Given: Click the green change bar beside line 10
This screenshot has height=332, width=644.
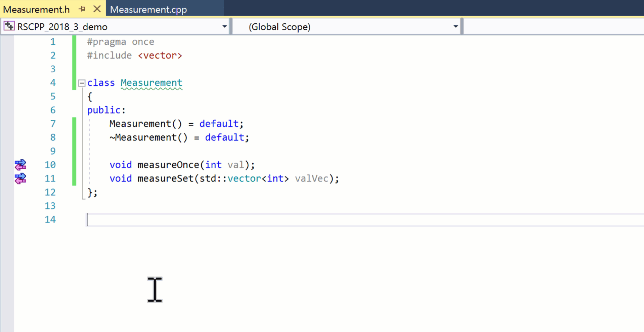Looking at the screenshot, I should pyautogui.click(x=74, y=164).
